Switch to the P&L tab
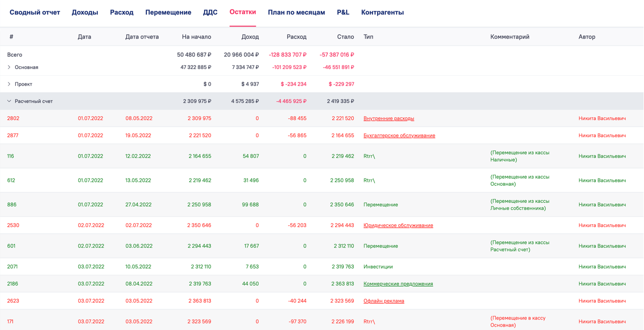This screenshot has width=644, height=330. [343, 12]
